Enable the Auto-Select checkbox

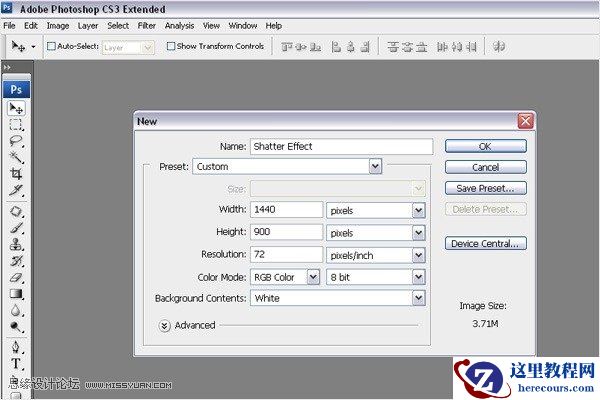pyautogui.click(x=51, y=46)
